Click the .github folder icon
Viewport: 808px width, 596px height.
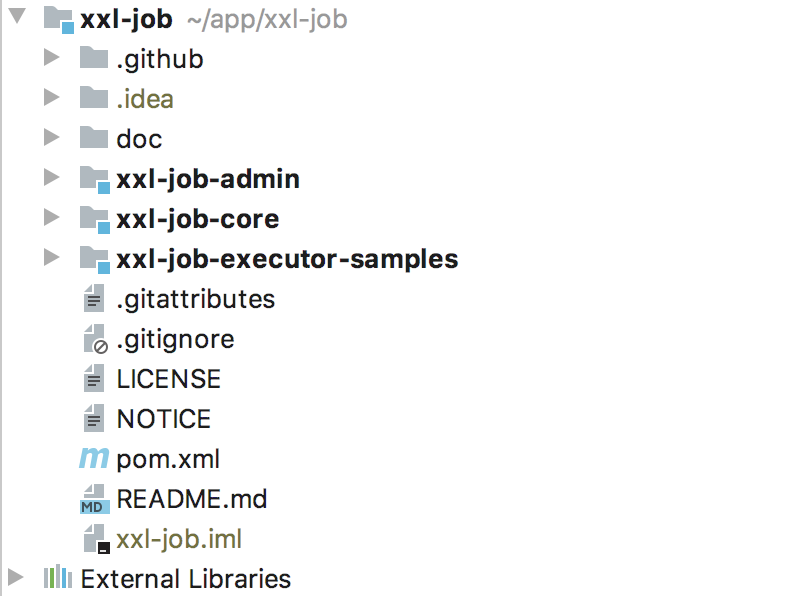pyautogui.click(x=94, y=58)
